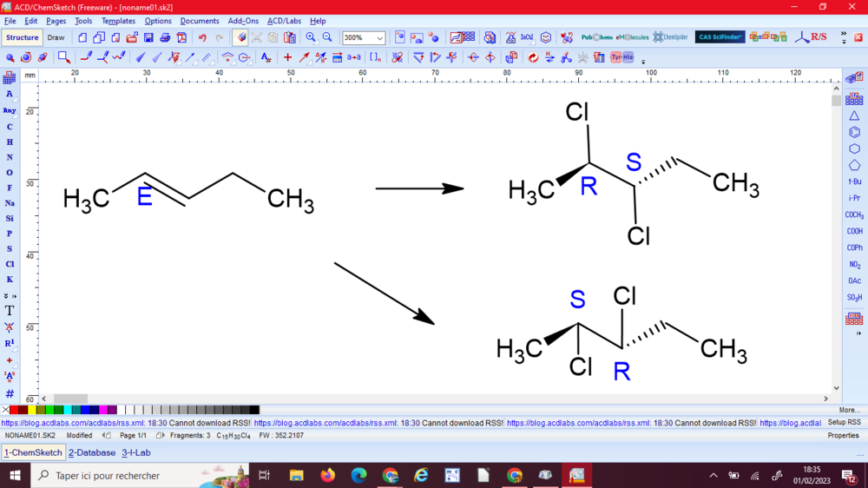Click the Undo arrow icon
868x488 pixels.
202,38
